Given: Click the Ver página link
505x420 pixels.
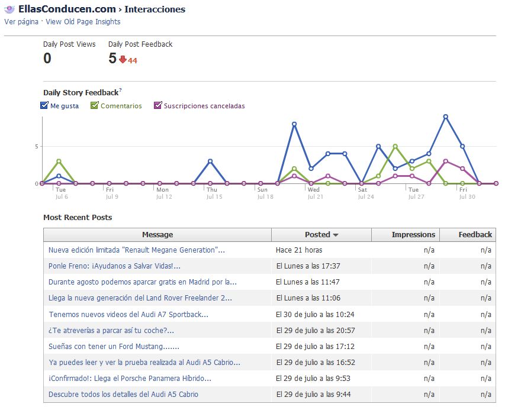Looking at the screenshot, I should pyautogui.click(x=21, y=21).
